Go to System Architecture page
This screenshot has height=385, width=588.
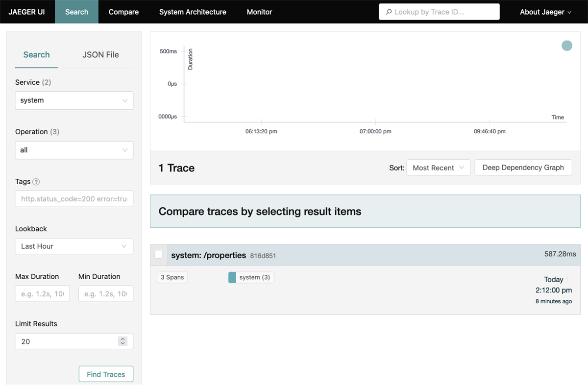pyautogui.click(x=193, y=12)
